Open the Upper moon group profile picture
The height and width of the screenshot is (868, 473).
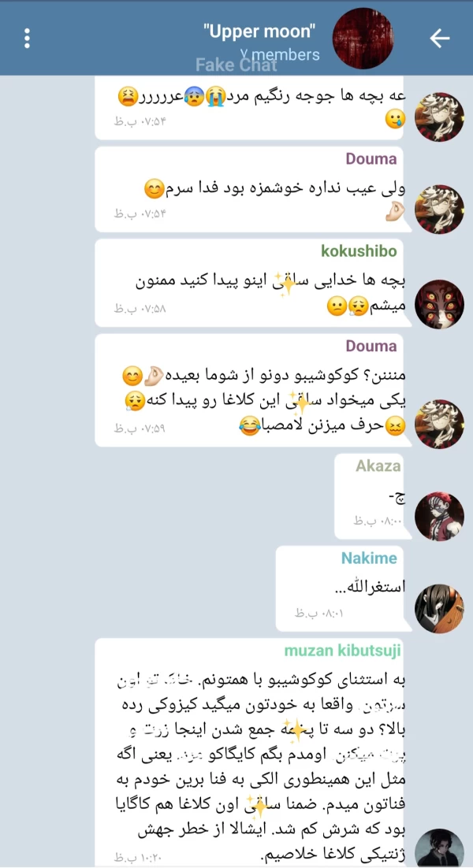[x=363, y=38]
